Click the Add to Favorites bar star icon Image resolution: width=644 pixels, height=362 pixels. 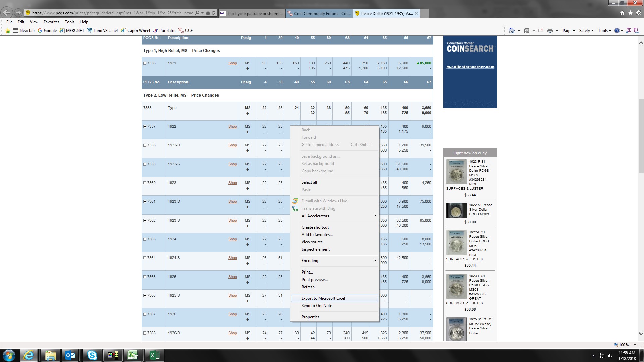pyautogui.click(x=8, y=31)
